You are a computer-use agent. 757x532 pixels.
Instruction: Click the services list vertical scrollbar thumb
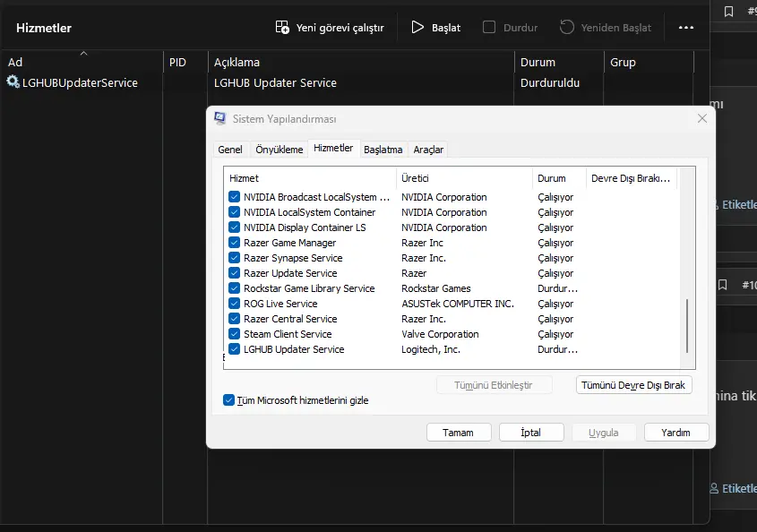pos(687,326)
